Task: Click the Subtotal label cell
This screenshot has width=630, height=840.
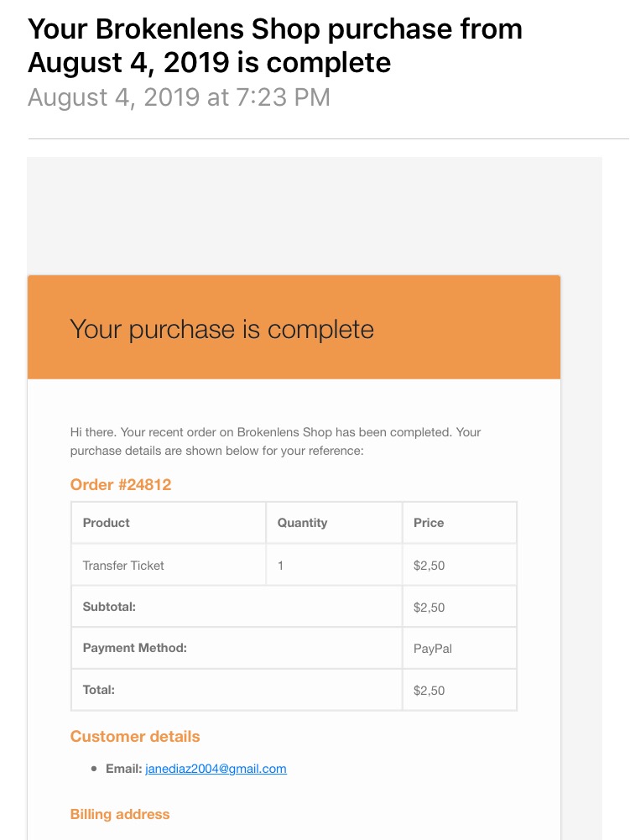Action: click(x=237, y=607)
